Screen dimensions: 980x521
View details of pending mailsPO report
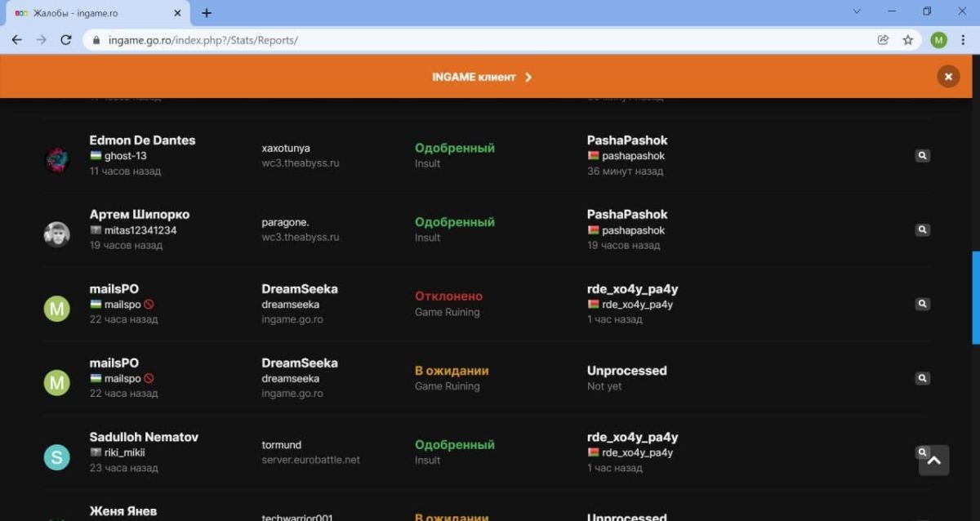(922, 378)
